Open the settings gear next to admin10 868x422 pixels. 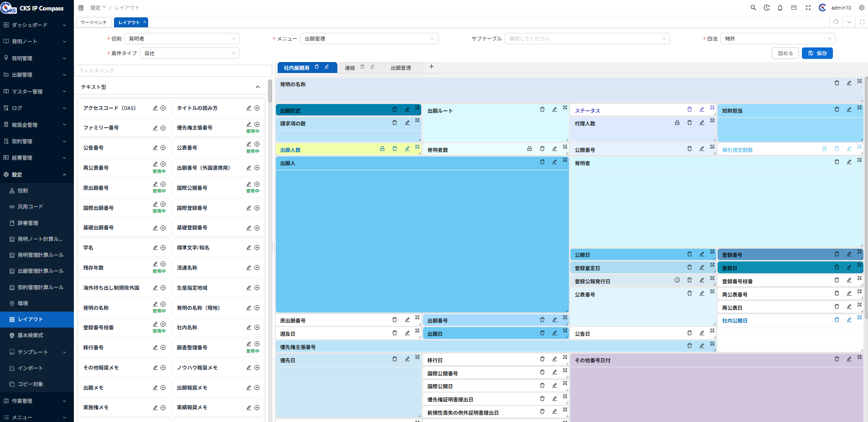coord(862,8)
